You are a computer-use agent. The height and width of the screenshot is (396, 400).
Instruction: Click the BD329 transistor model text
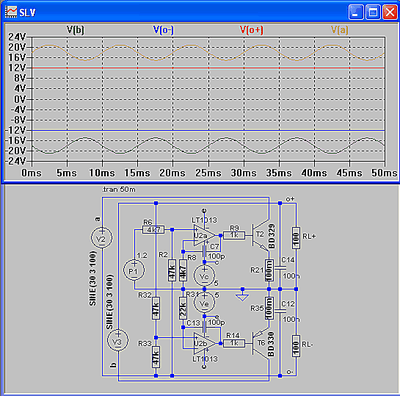[x=272, y=236]
